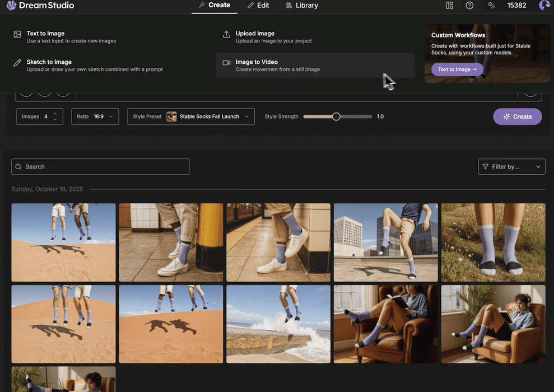Open second-row thumbnail of two pairs of legs on dune
This screenshot has height=392, width=554.
64,324
